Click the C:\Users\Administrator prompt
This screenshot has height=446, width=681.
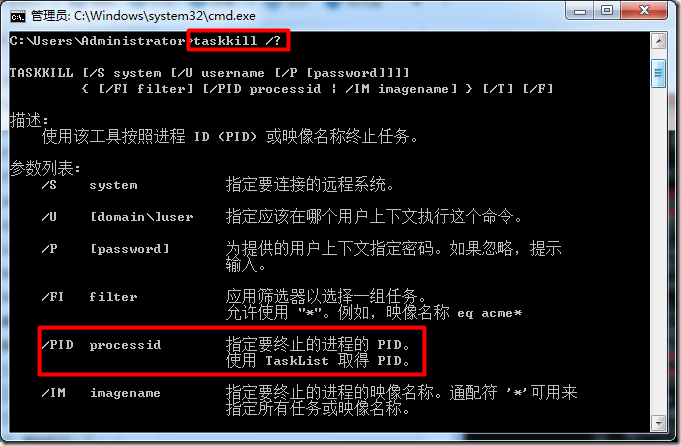point(98,41)
